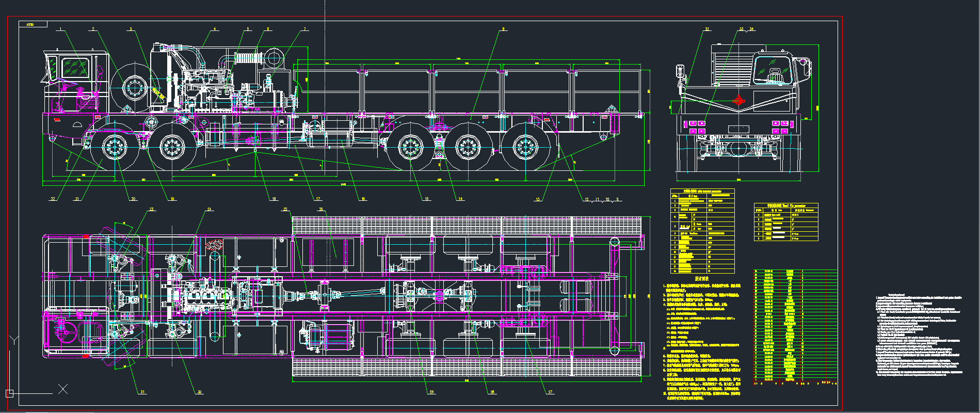Click callout balloon number 1

coord(60,29)
